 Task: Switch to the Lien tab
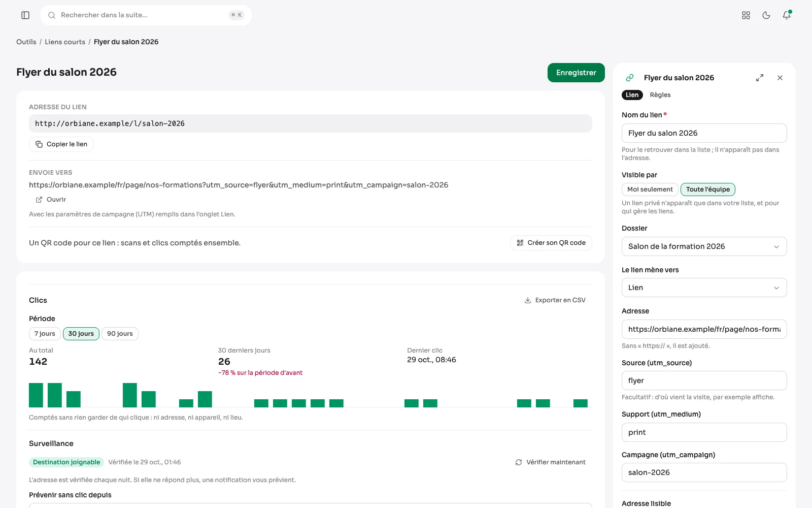click(632, 95)
